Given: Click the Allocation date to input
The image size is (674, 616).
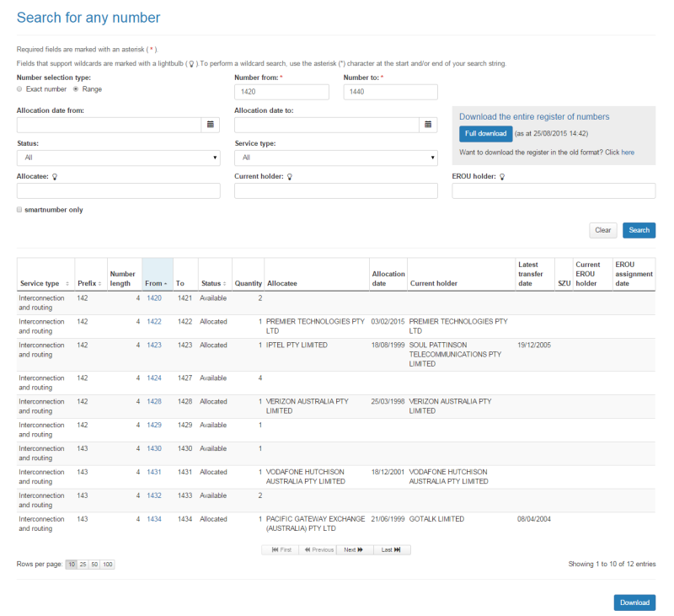Looking at the screenshot, I should [x=327, y=125].
